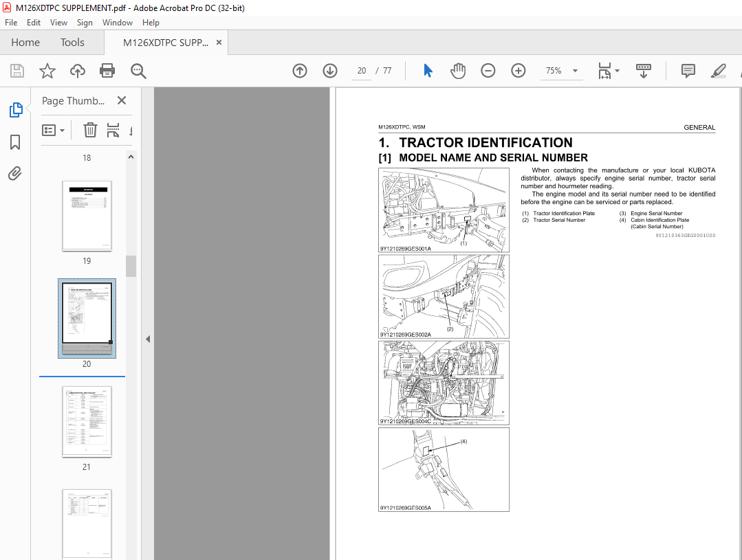Close the Page Thumbnails panel
The image size is (742, 560).
point(122,100)
